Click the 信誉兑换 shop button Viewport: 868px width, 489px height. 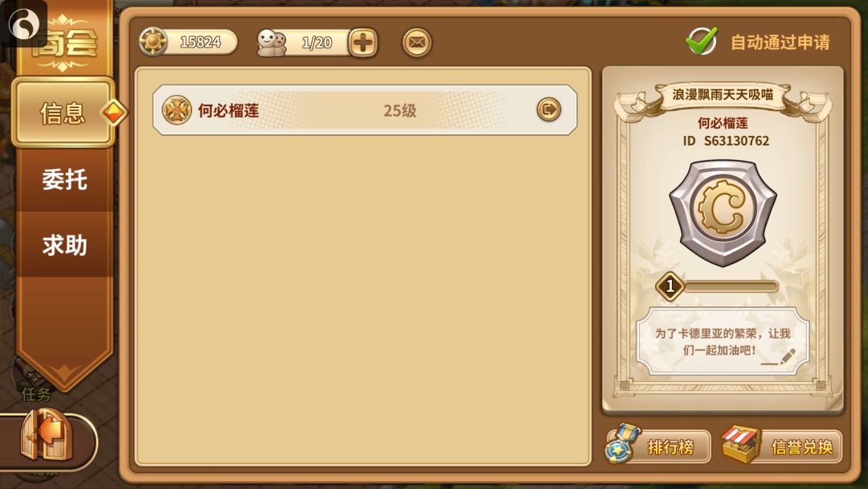782,446
